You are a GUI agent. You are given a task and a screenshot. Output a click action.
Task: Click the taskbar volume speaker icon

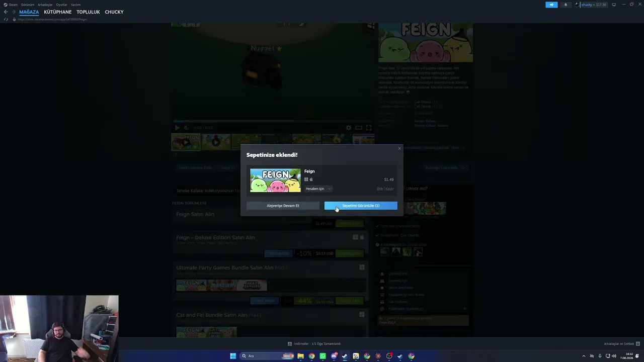pyautogui.click(x=614, y=356)
